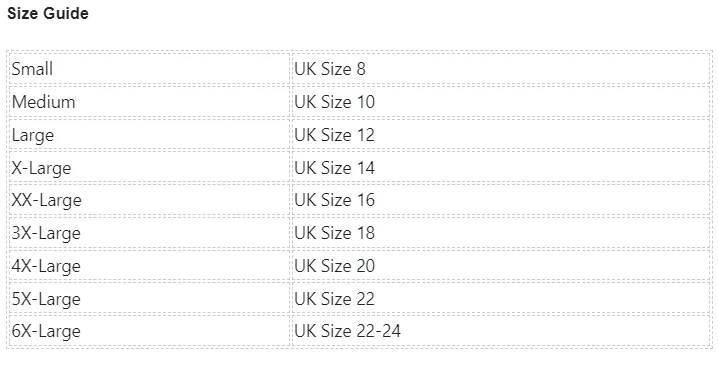This screenshot has height=375, width=718.
Task: Click the UK Size 14 cell
Action: [x=501, y=168]
